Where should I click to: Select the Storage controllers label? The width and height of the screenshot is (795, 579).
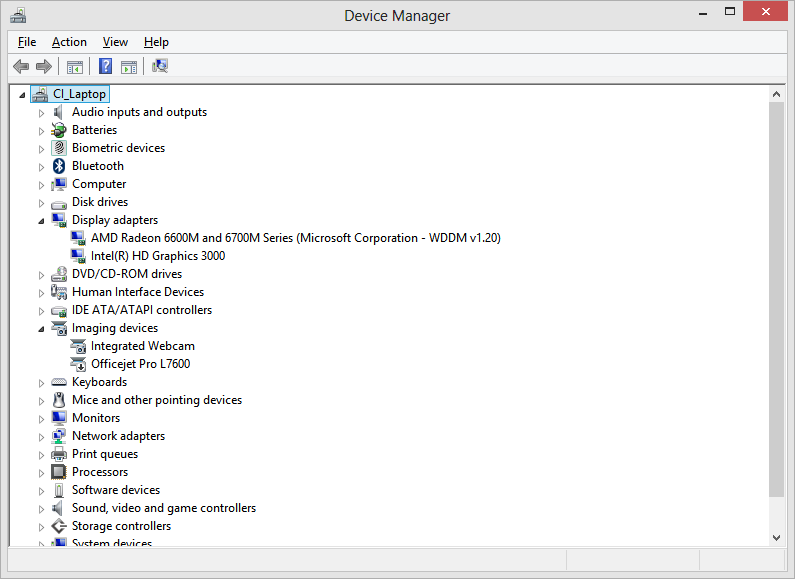[x=121, y=526]
